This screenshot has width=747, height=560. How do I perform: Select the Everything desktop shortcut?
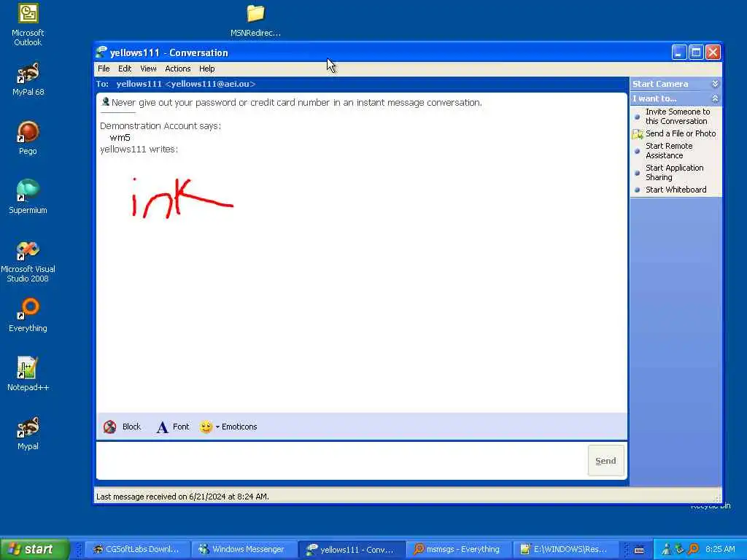(28, 315)
